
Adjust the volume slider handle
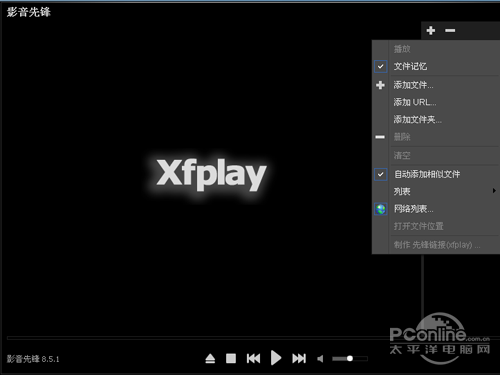[x=350, y=359]
